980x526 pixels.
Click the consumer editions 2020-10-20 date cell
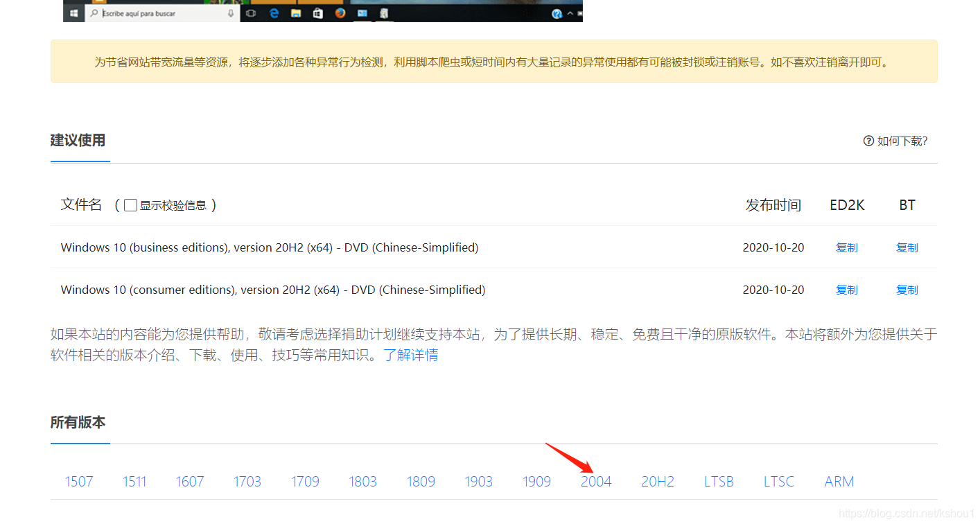pyautogui.click(x=773, y=290)
